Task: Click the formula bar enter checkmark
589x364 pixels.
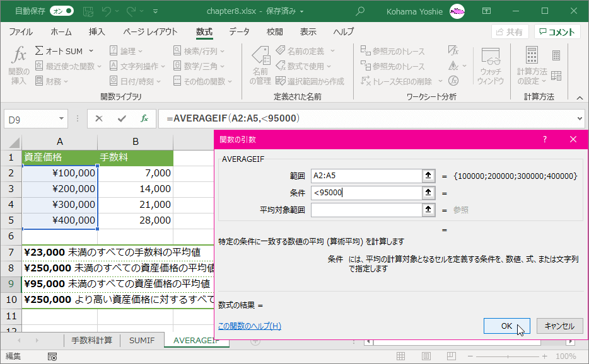Action: click(122, 118)
